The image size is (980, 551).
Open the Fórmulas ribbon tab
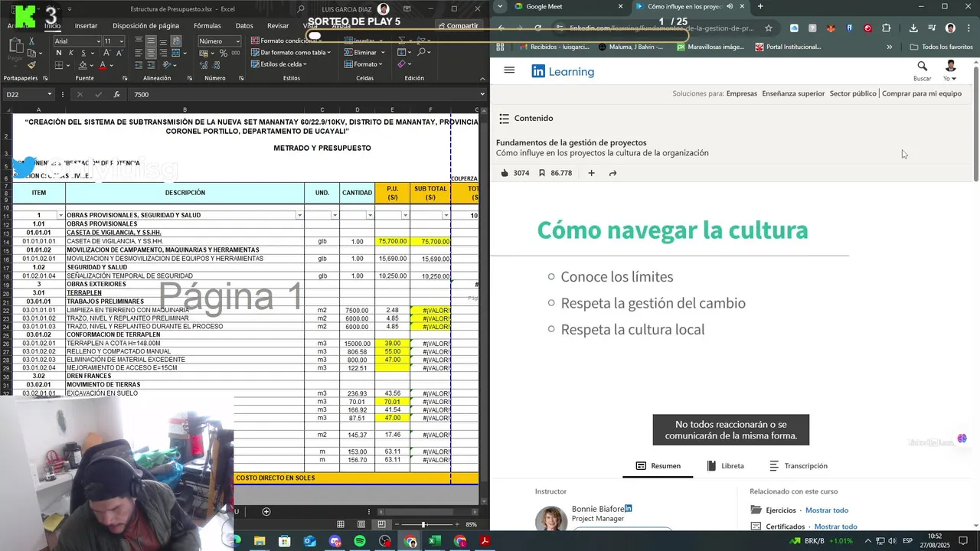pos(207,25)
